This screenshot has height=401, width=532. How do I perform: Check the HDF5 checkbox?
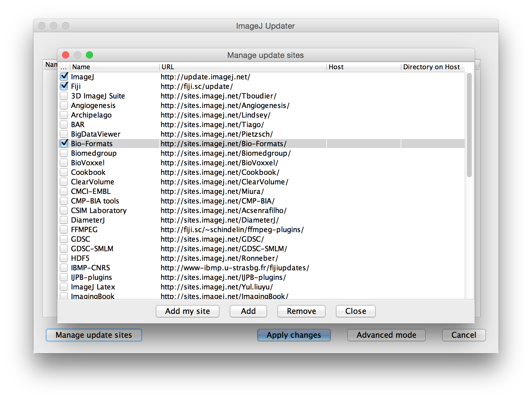pos(64,258)
